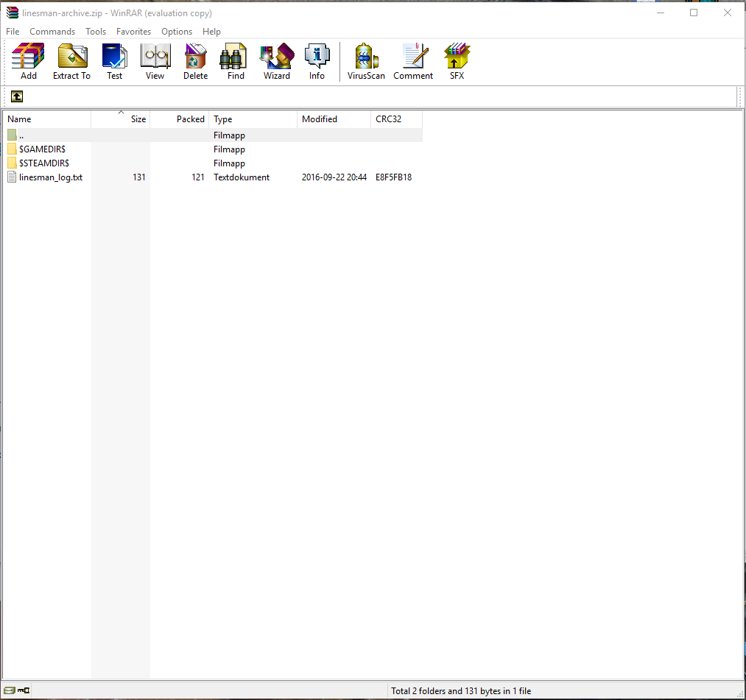Screen dimensions: 746x700
Task: Sort by the Name column header
Action: point(46,119)
